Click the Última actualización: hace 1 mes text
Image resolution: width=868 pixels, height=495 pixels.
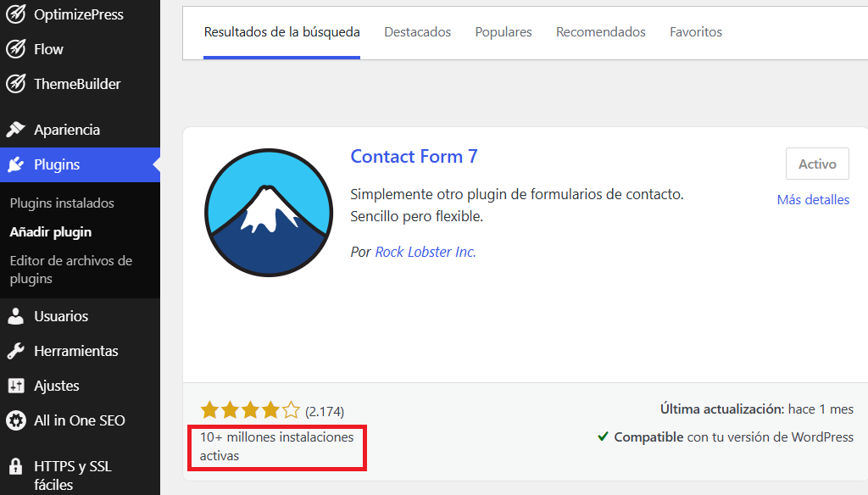click(757, 409)
